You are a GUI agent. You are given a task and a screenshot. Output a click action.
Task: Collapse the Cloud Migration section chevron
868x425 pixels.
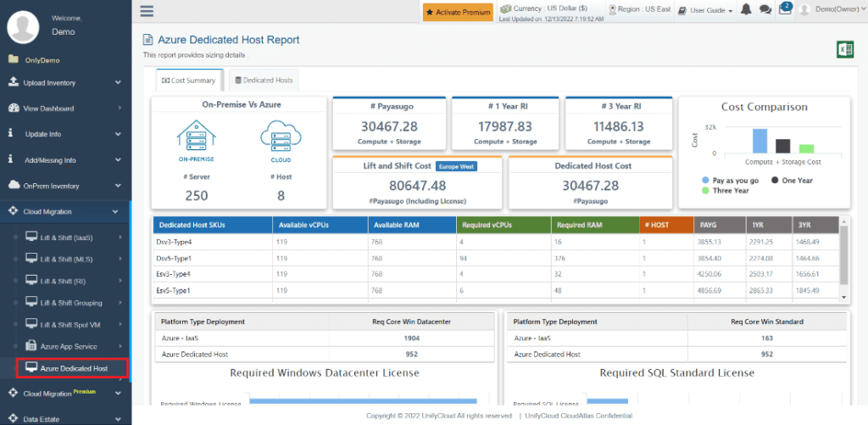click(x=115, y=212)
